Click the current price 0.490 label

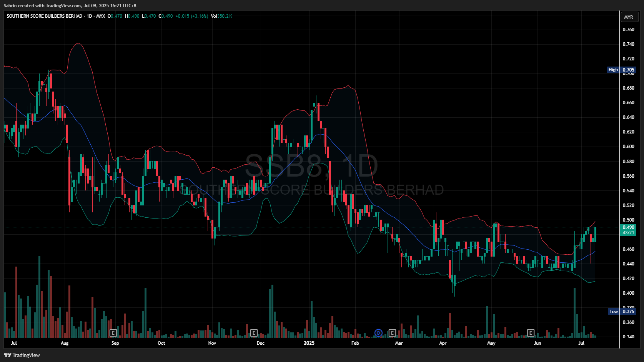click(x=629, y=227)
